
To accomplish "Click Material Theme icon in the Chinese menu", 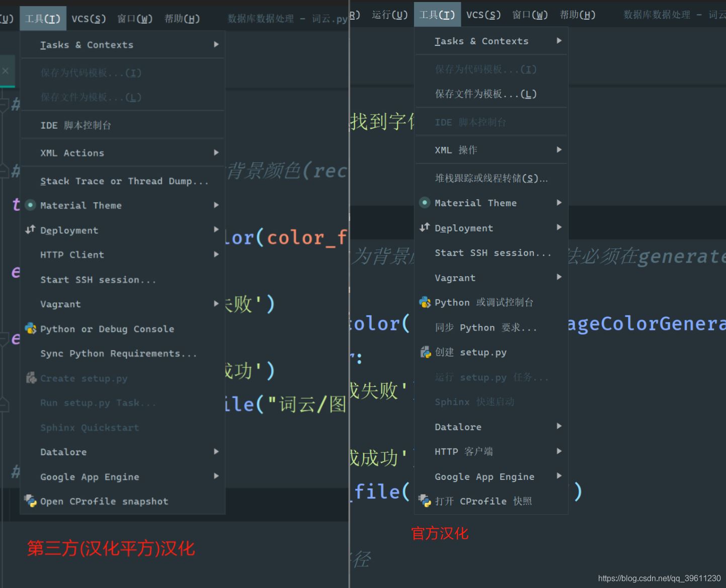I will point(425,203).
